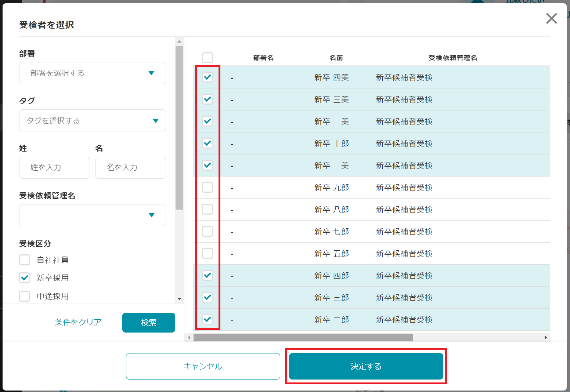Uncheck the checkbox for 新卒 四美
This screenshot has height=392, width=570.
pos(208,77)
